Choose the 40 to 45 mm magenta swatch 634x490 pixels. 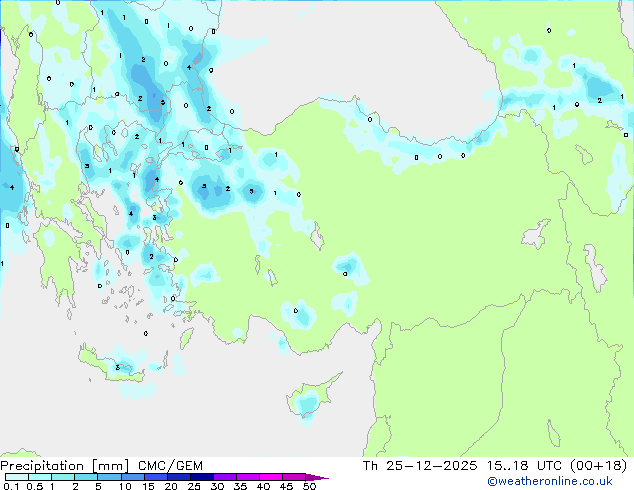coord(271,477)
